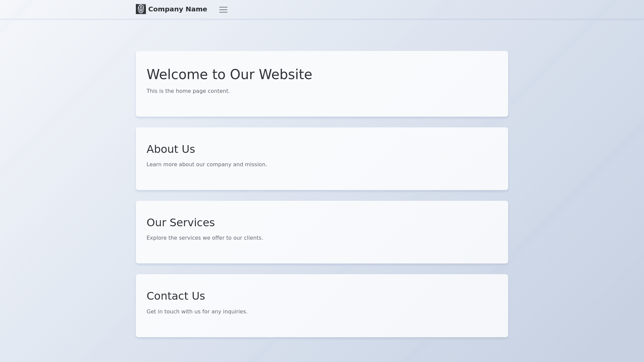Click the word "Website" in the main heading
This screenshot has width=644, height=362.
[285, 74]
